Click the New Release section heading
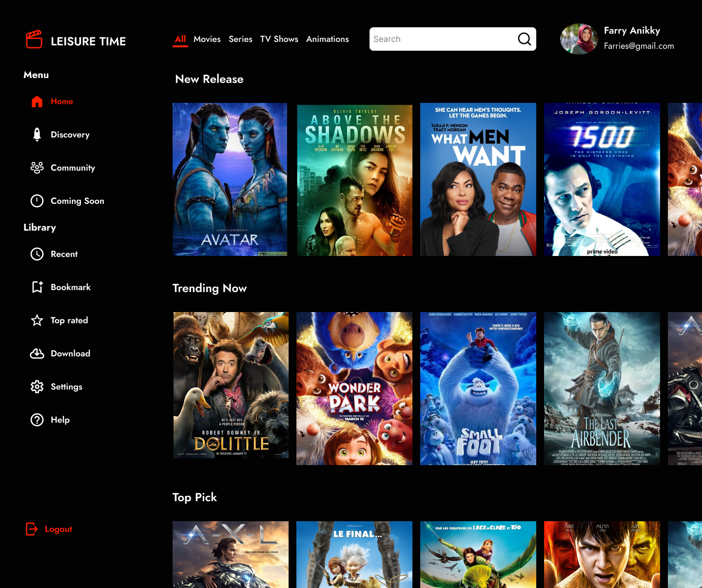The image size is (702, 588). [209, 79]
